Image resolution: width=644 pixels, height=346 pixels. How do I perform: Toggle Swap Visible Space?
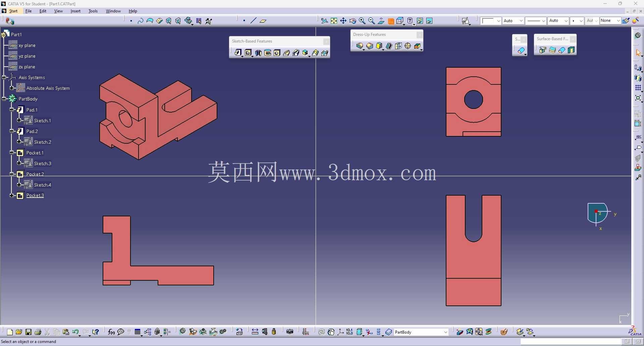429,21
